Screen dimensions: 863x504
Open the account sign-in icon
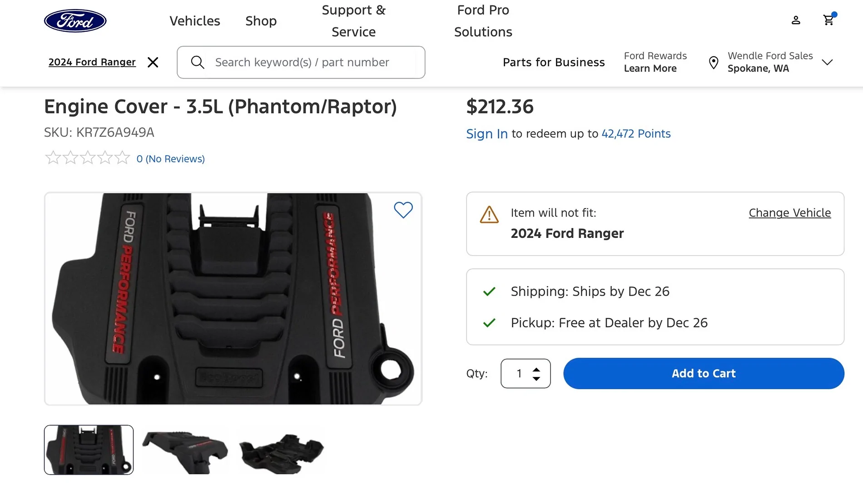(795, 20)
